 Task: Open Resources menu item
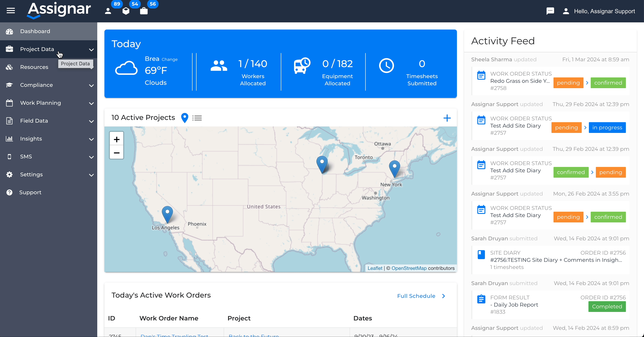click(x=48, y=67)
